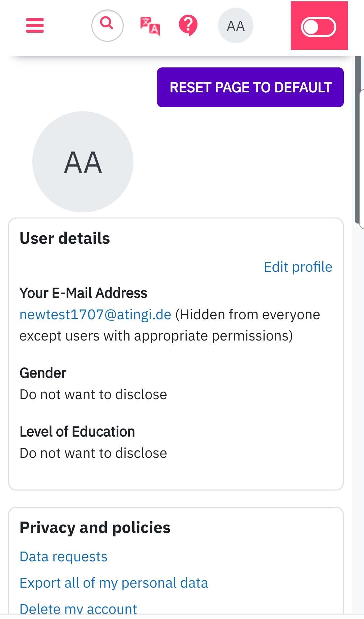
Task: Click the Privacy and policies heading
Action: 95,528
